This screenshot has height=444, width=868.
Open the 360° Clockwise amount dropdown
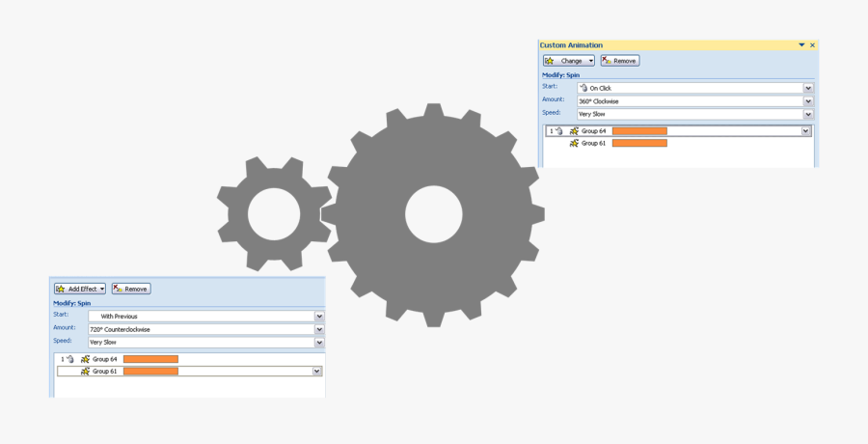[808, 101]
